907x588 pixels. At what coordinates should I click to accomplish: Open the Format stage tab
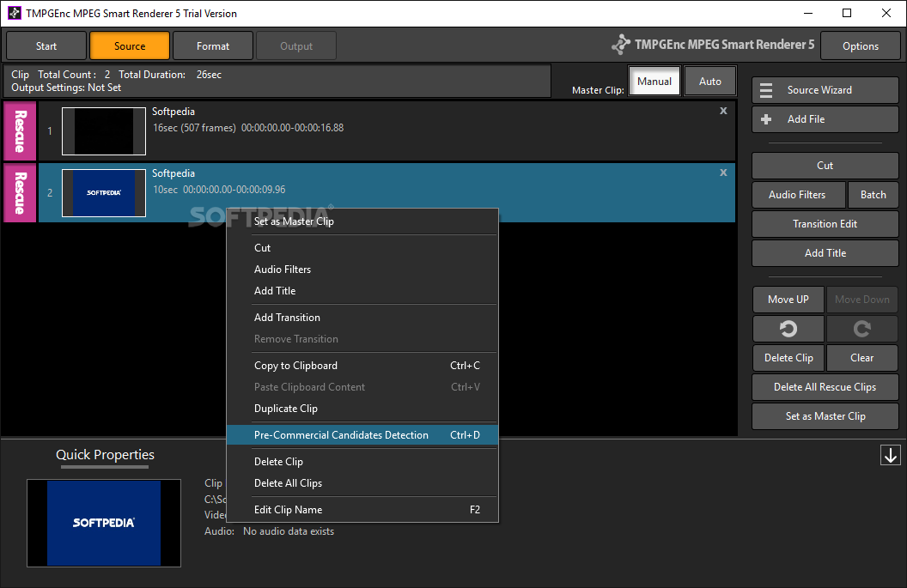click(x=213, y=45)
